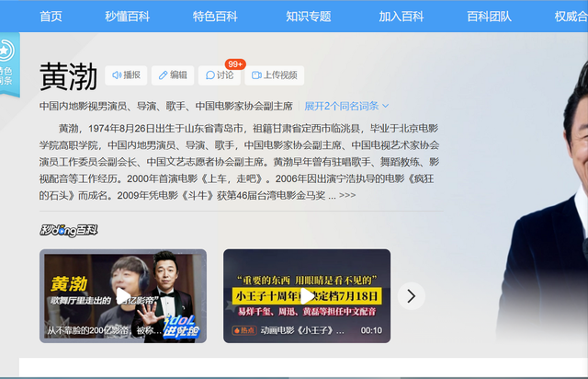Expand 展开2个同名词条 dropdown

(x=346, y=107)
